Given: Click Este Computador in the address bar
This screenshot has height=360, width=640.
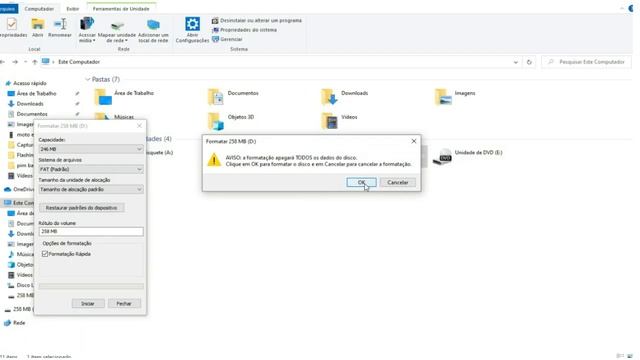Looking at the screenshot, I should (79, 62).
